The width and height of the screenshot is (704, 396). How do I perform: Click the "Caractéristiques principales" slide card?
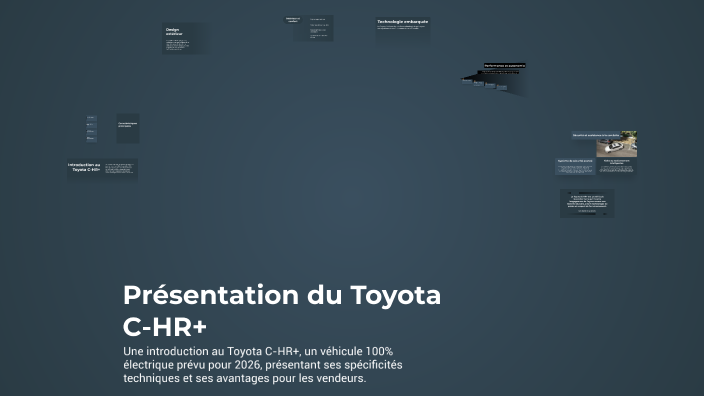pyautogui.click(x=128, y=128)
